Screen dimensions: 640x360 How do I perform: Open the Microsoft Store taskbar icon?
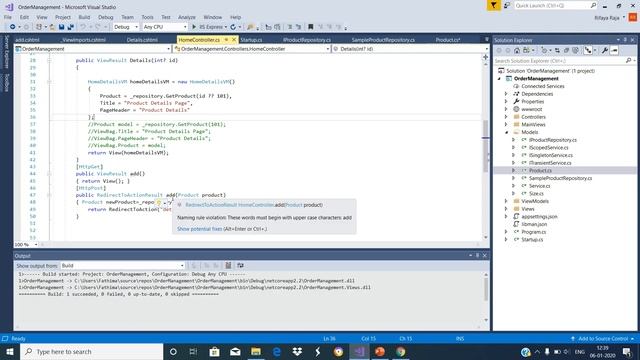click(x=214, y=351)
